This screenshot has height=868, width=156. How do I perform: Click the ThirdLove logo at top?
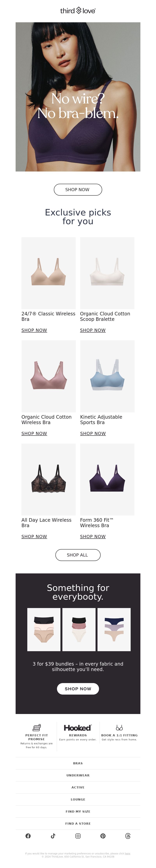click(78, 10)
